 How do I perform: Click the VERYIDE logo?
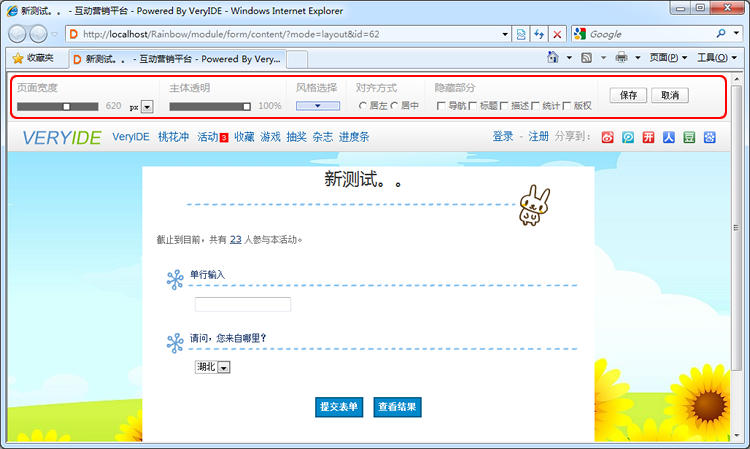62,138
